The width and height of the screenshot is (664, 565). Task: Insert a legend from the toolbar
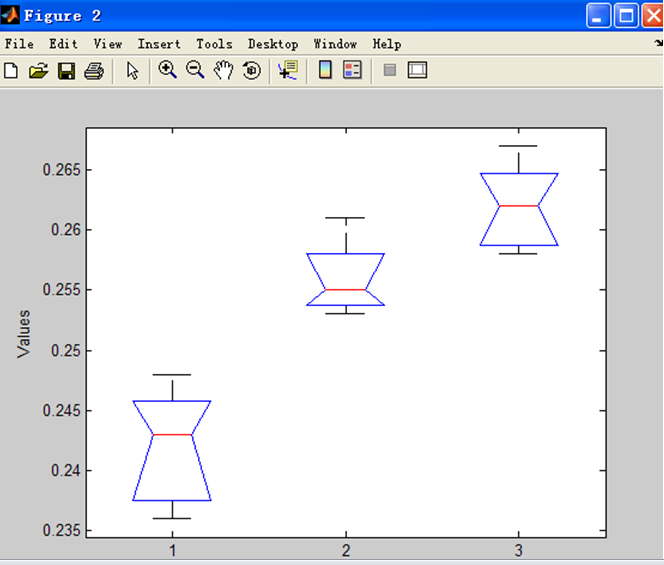(x=352, y=70)
